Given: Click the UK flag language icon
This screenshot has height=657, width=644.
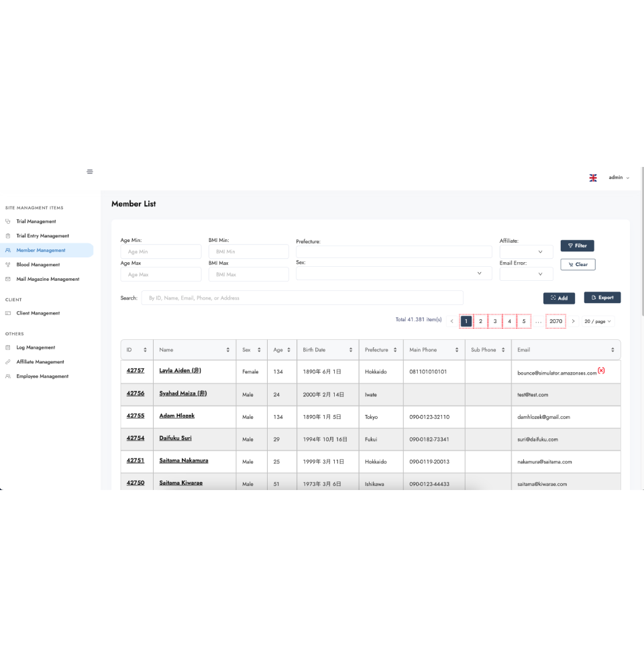Looking at the screenshot, I should tap(593, 178).
